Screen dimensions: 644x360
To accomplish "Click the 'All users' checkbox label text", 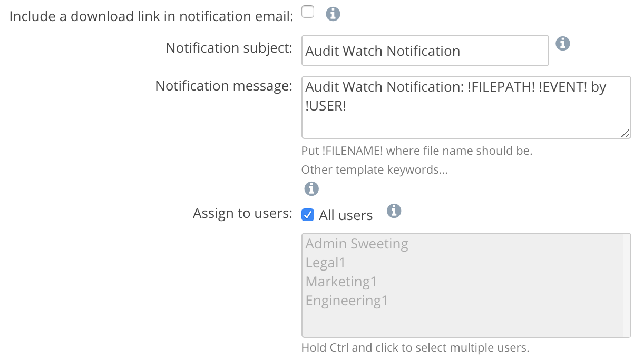I will [346, 215].
